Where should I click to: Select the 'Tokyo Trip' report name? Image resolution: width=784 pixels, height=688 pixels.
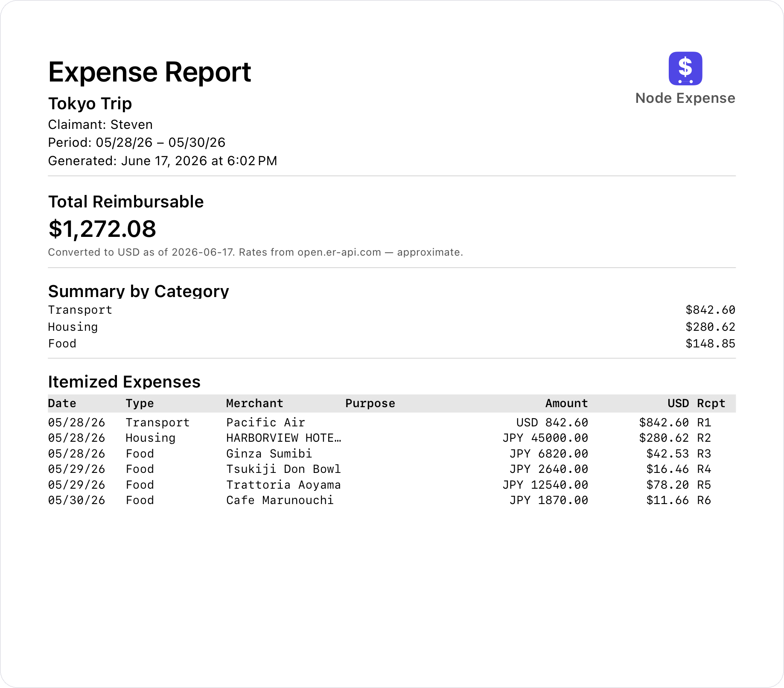tap(90, 104)
